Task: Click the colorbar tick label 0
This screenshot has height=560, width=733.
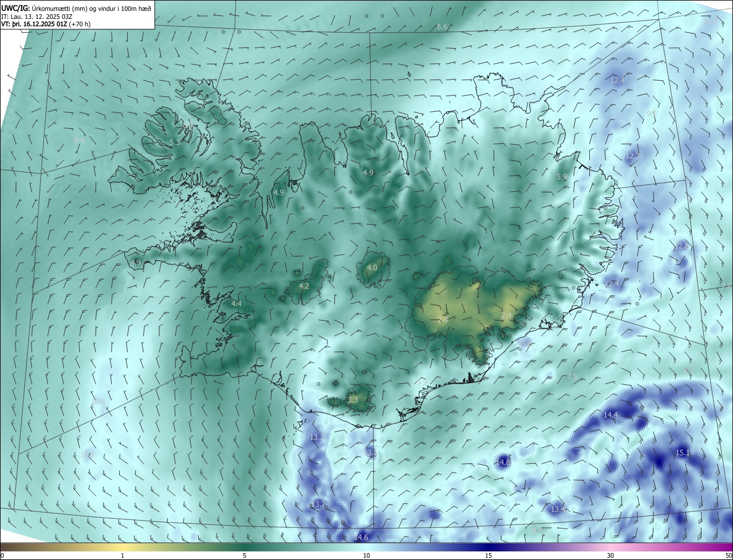Action: point(2,555)
